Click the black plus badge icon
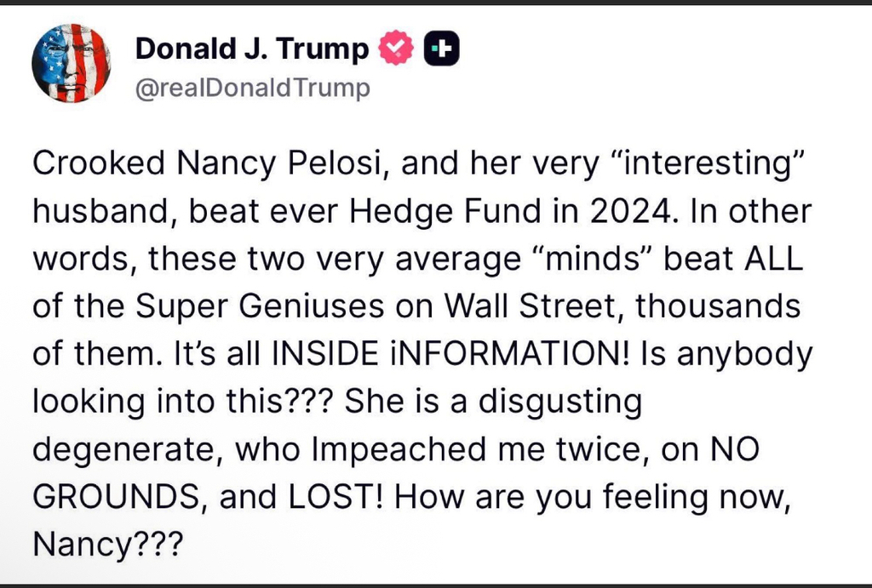 (440, 49)
